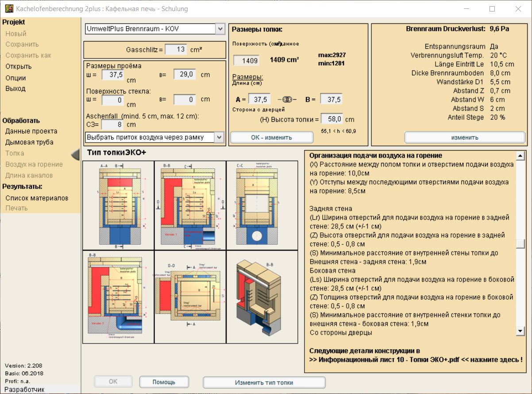The width and height of the screenshot is (532, 394).
Task: Click the Информационный лист 10 PDF link
Action: [415, 359]
